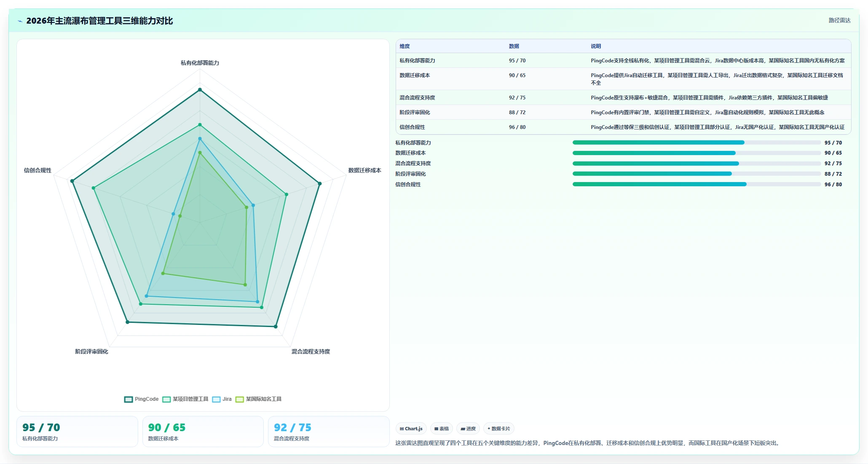Click the 私有化部署能力 progress bar
Screen dimensions: 868x464
coord(697,142)
